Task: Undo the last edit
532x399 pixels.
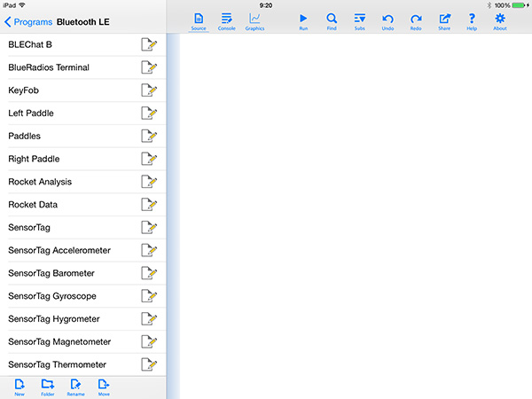Action: 387,22
